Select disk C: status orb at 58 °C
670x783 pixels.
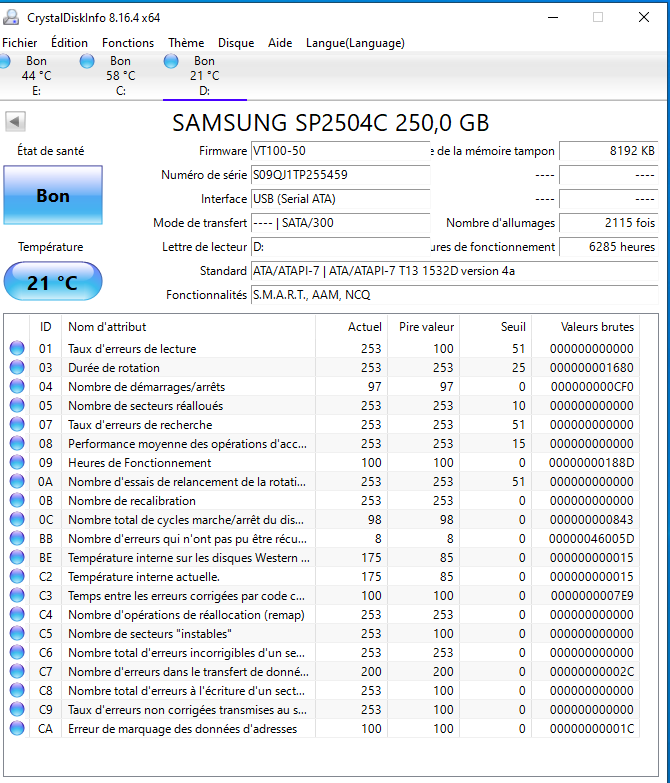pyautogui.click(x=89, y=62)
